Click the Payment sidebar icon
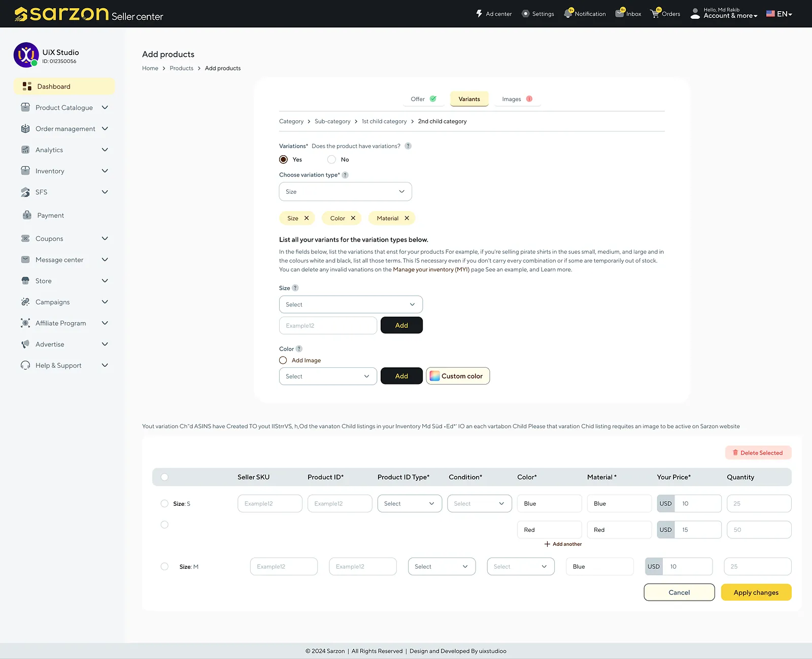812x659 pixels. pyautogui.click(x=27, y=215)
